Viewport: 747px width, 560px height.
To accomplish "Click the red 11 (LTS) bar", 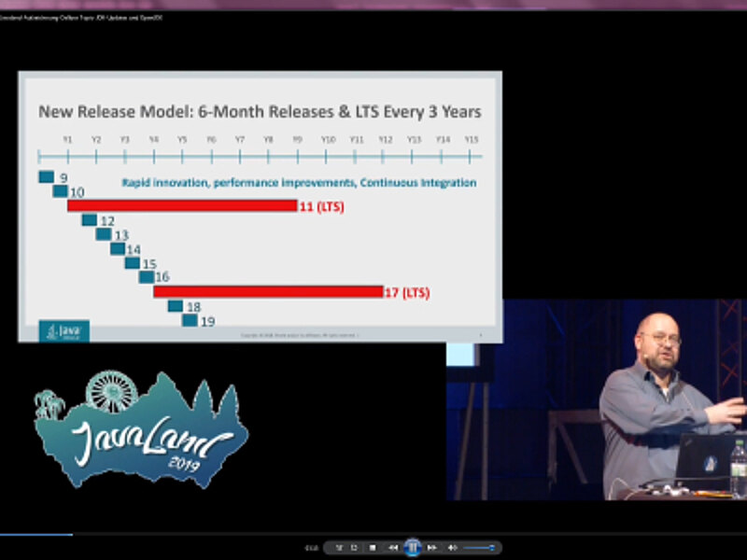I will pos(182,205).
